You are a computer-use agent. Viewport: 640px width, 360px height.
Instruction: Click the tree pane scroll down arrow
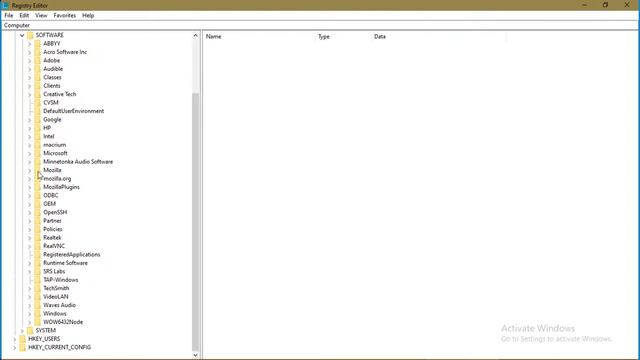click(196, 355)
